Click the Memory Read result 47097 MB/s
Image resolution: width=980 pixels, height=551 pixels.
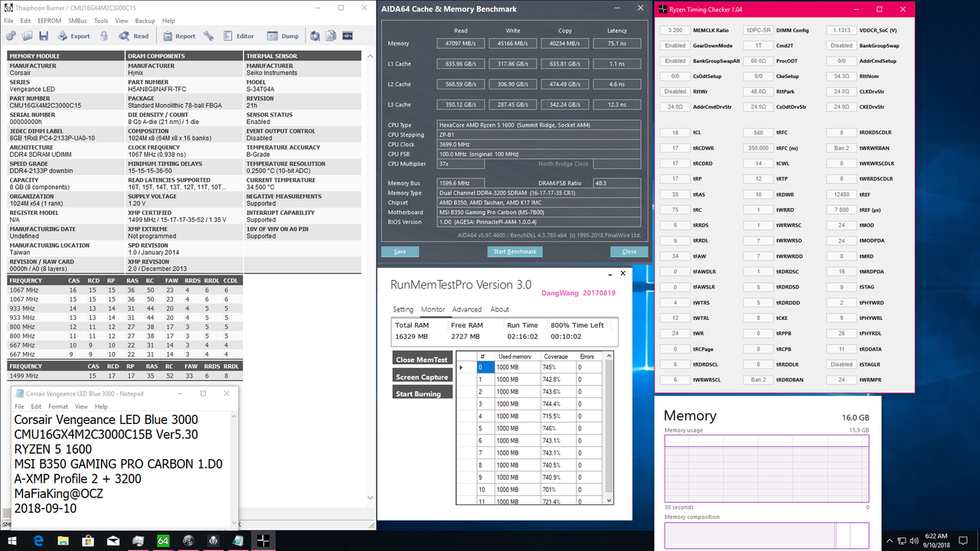click(x=461, y=44)
